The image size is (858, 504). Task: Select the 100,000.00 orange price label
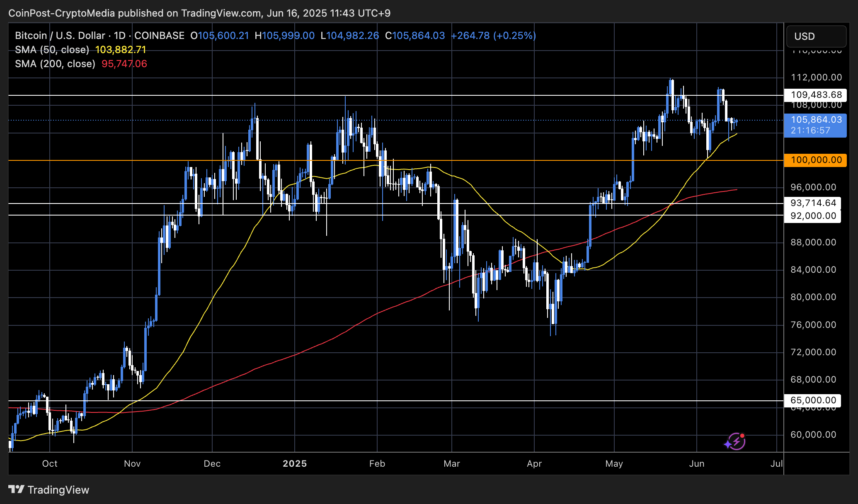[x=815, y=160]
